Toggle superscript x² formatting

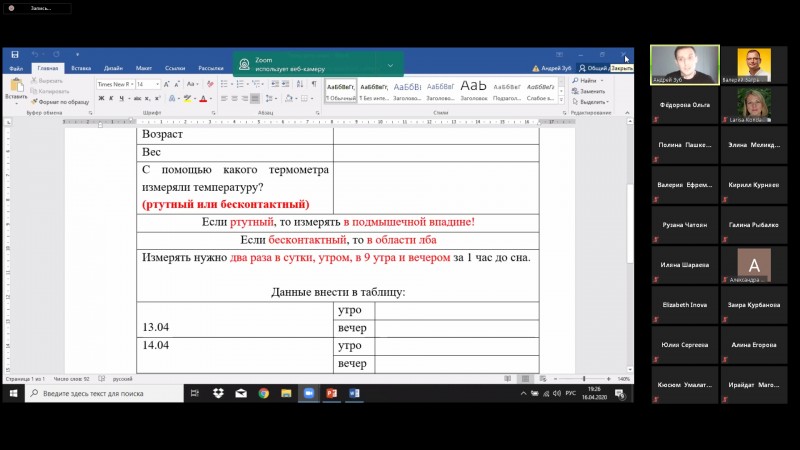157,98
